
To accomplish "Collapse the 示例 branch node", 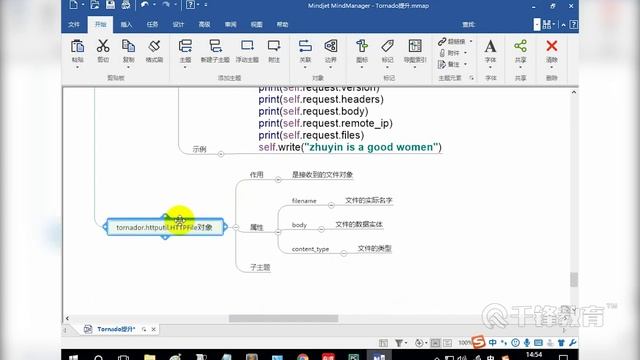I will coord(221,154).
